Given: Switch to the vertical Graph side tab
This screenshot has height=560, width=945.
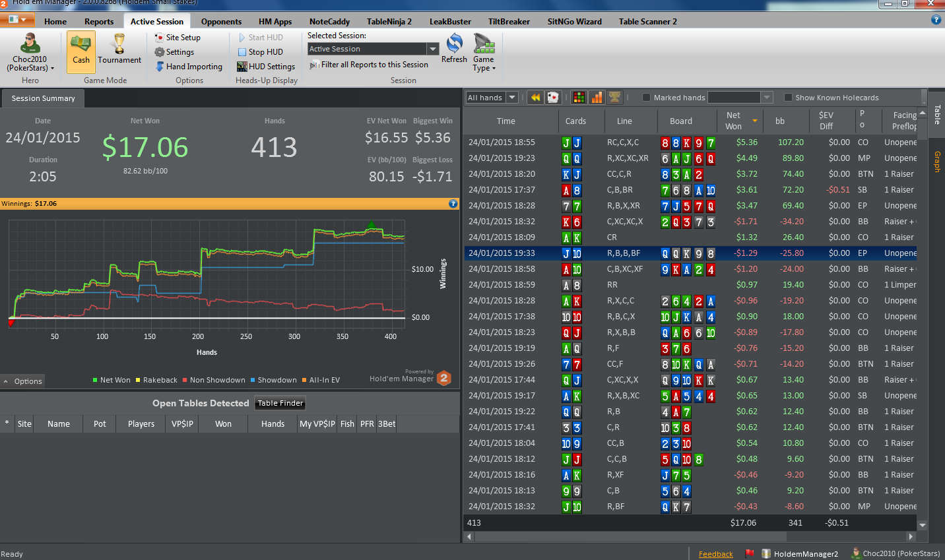Looking at the screenshot, I should click(x=937, y=162).
